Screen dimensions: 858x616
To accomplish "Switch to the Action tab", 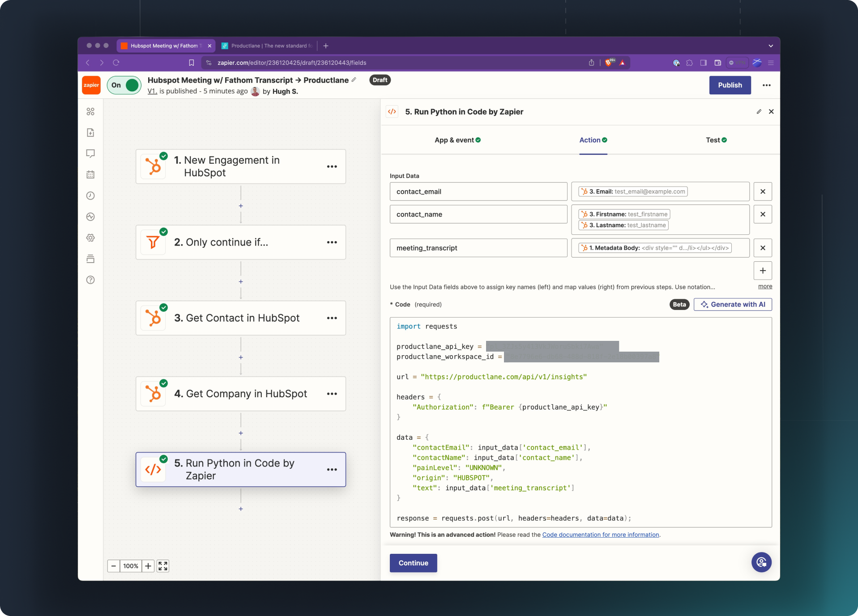I will [x=593, y=140].
